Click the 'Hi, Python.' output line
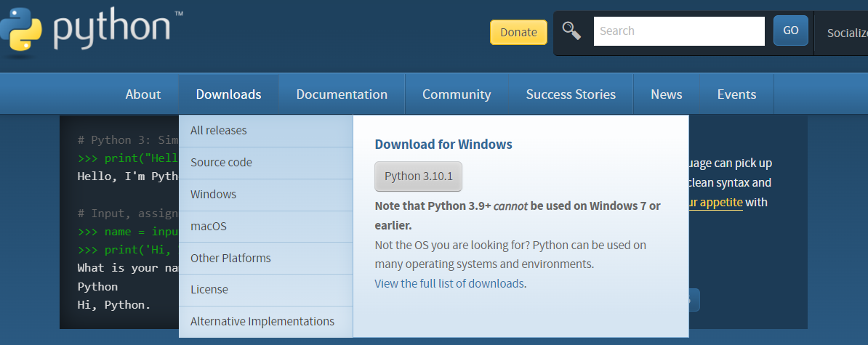 pos(114,304)
